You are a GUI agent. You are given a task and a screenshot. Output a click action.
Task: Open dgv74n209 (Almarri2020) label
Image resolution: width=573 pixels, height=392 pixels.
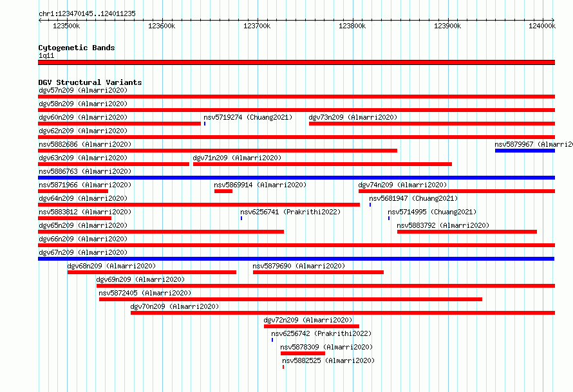pyautogui.click(x=402, y=185)
